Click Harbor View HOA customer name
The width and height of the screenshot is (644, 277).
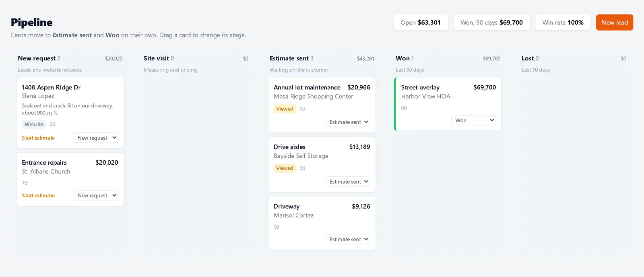tap(425, 96)
